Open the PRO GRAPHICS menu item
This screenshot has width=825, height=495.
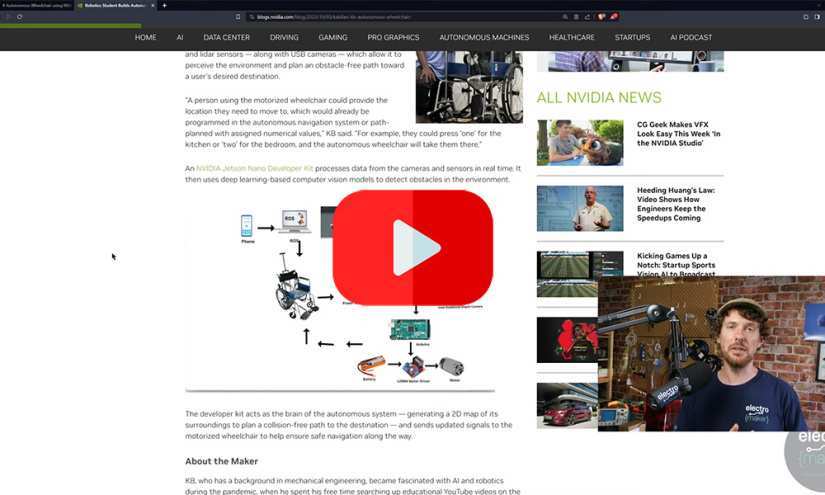click(x=393, y=37)
